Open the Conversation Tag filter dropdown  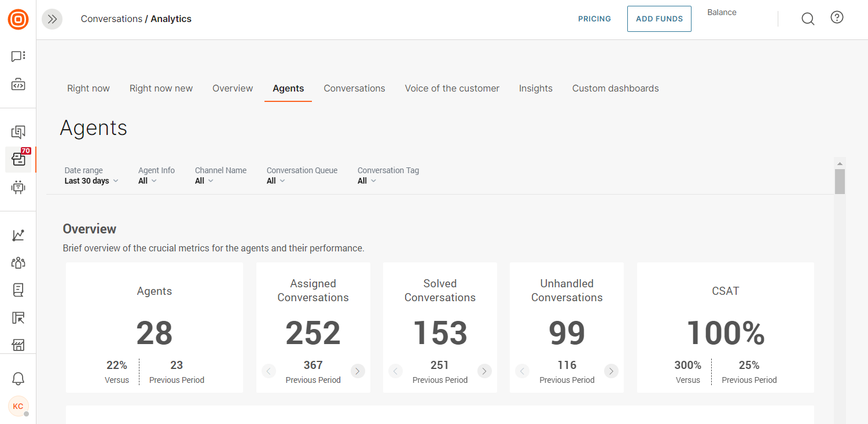pos(366,181)
